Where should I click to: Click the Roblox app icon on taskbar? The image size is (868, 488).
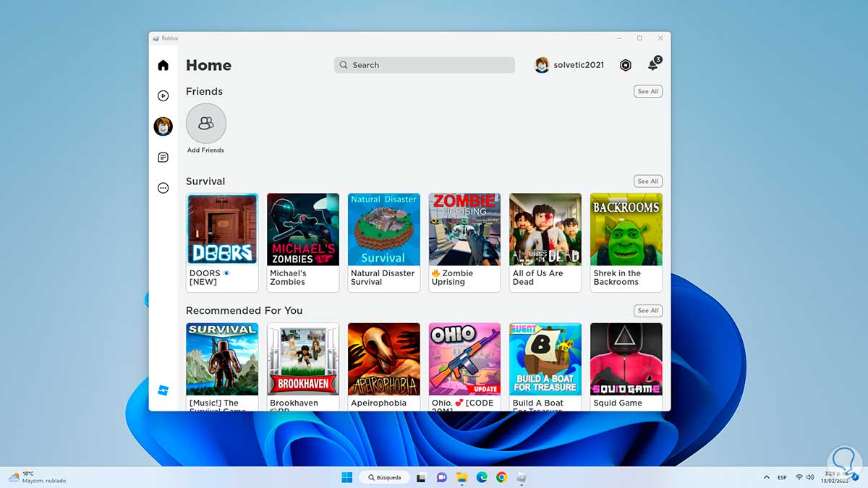(x=521, y=477)
